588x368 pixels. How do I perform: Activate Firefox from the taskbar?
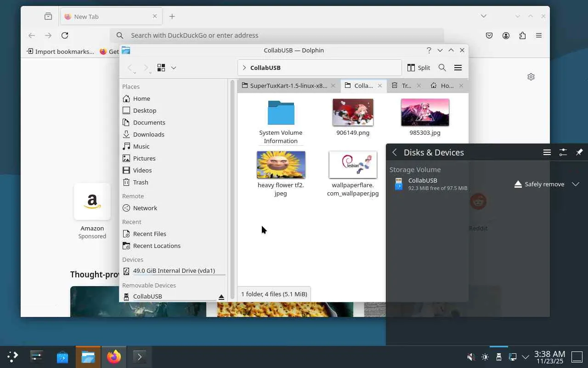tap(114, 356)
